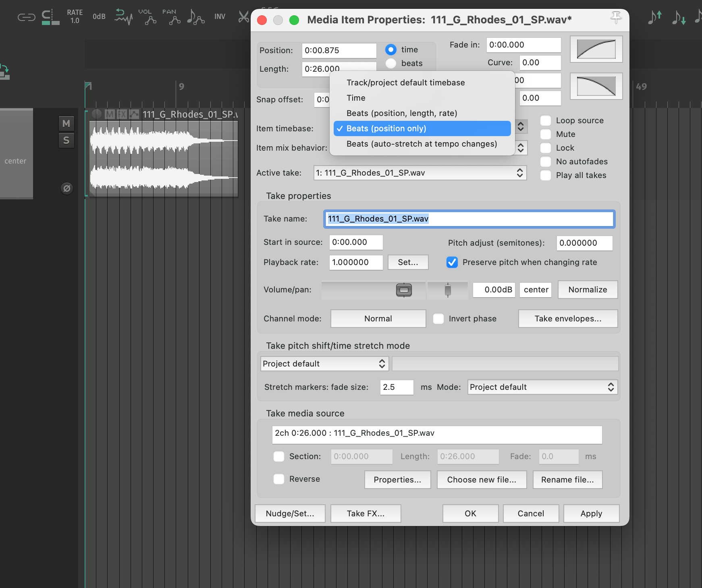Viewport: 702px width, 588px height.
Task: Click the scissors split icon
Action: (x=244, y=17)
